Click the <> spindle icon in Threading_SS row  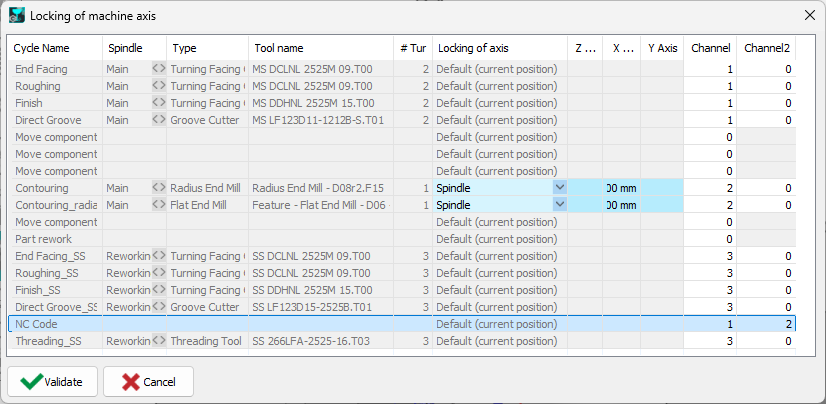[158, 341]
